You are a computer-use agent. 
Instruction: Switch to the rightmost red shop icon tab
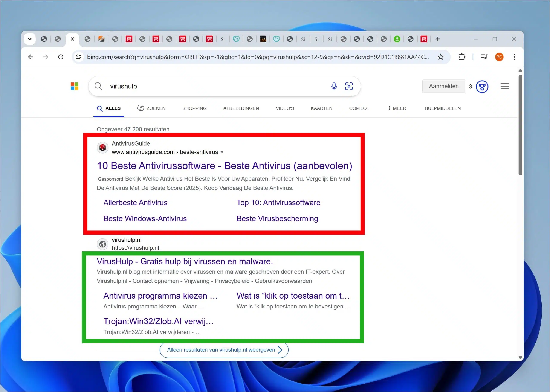(x=424, y=39)
